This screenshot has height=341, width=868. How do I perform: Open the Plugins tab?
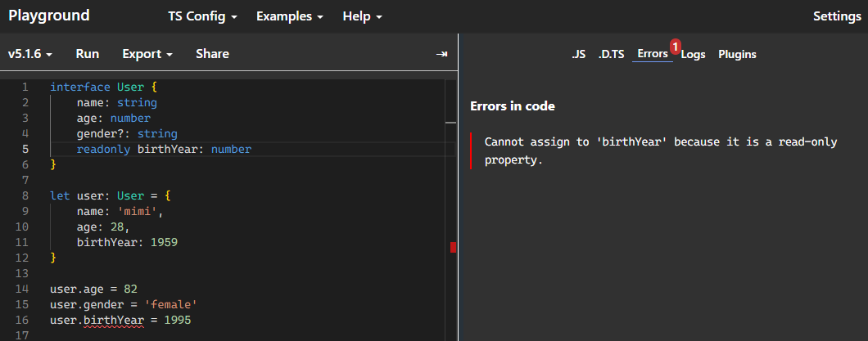coord(737,54)
